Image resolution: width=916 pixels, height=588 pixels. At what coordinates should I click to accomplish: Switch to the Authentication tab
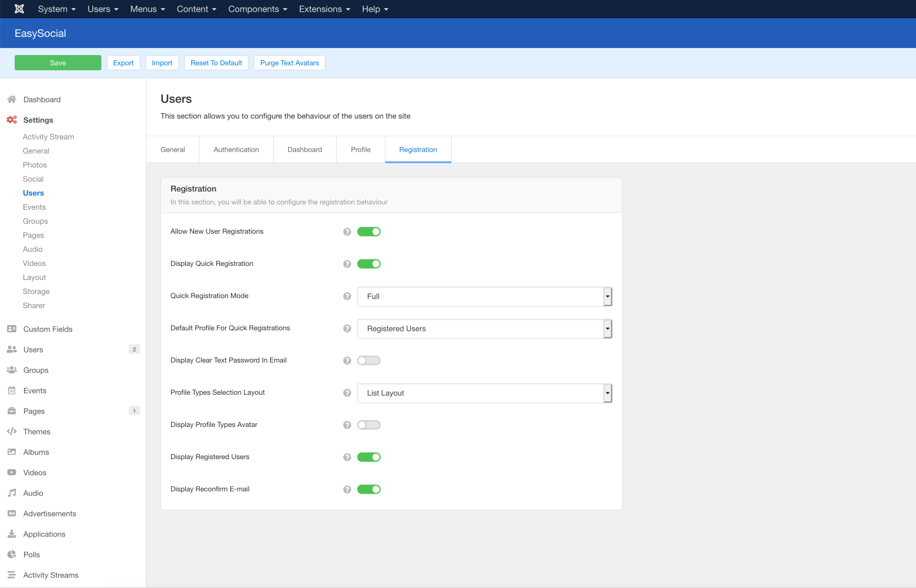pyautogui.click(x=236, y=150)
